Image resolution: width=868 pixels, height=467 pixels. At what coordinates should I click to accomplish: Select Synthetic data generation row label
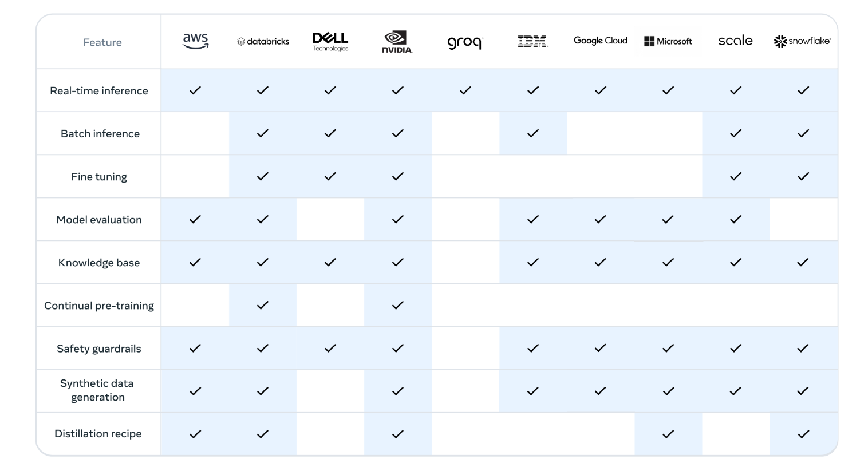pos(97,390)
